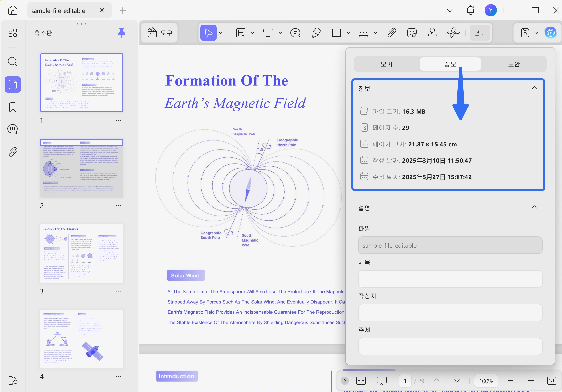Open the 도구 tools menu
This screenshot has width=562, height=392.
160,33
